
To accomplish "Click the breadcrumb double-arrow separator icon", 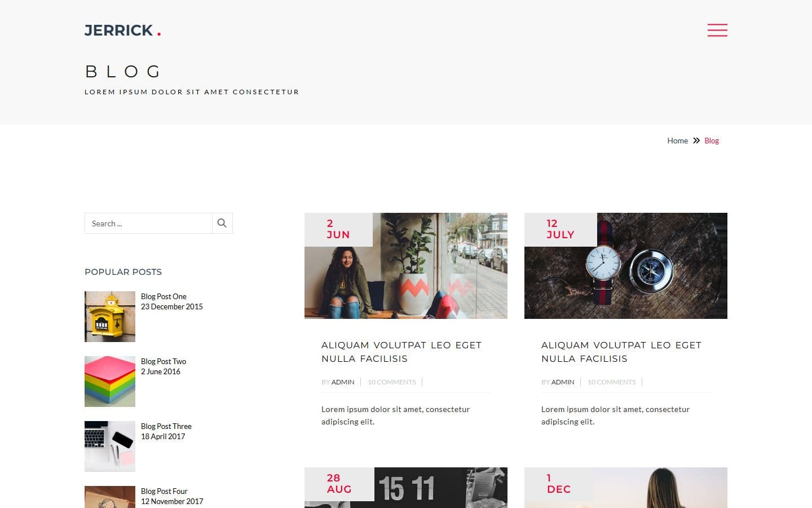I will click(696, 141).
